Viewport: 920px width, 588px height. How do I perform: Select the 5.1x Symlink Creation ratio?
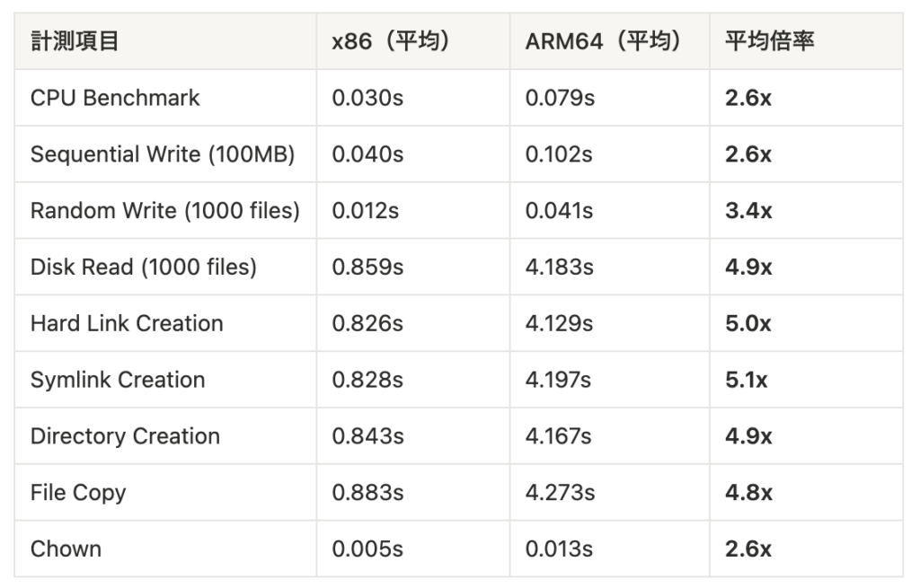(747, 380)
